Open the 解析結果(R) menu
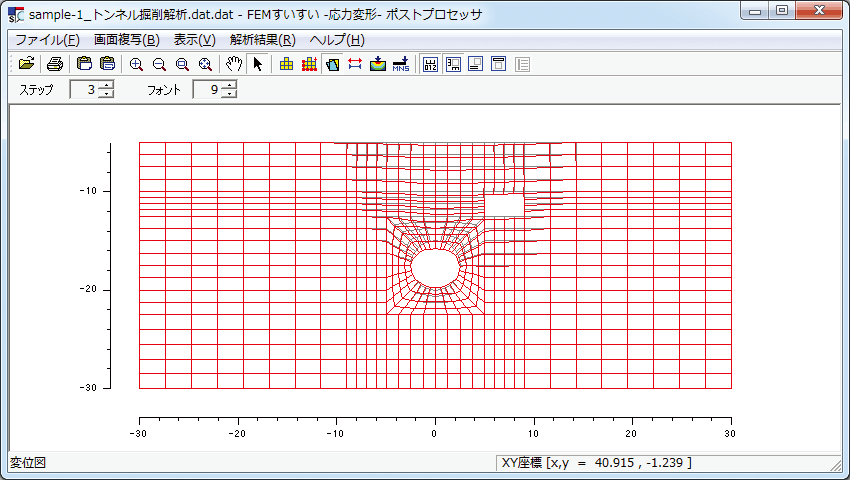 coord(263,40)
